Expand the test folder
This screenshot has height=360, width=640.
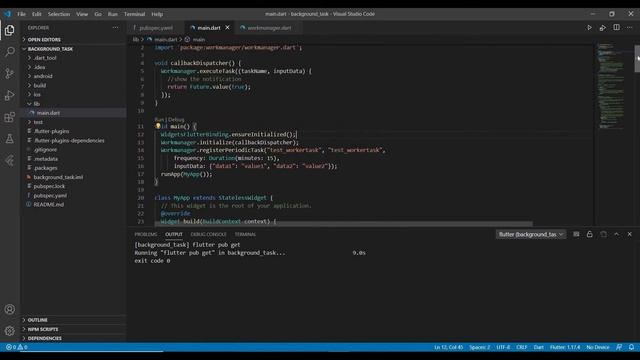coord(73,122)
